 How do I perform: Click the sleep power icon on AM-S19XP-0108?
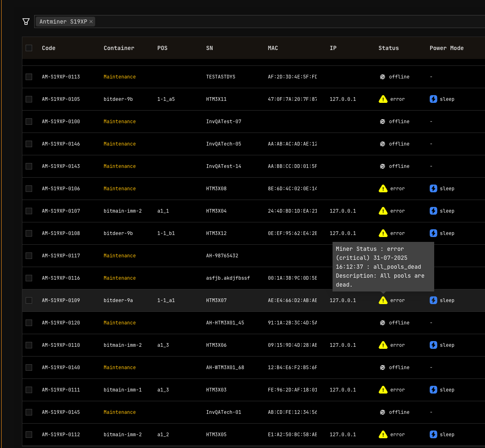[x=433, y=233]
